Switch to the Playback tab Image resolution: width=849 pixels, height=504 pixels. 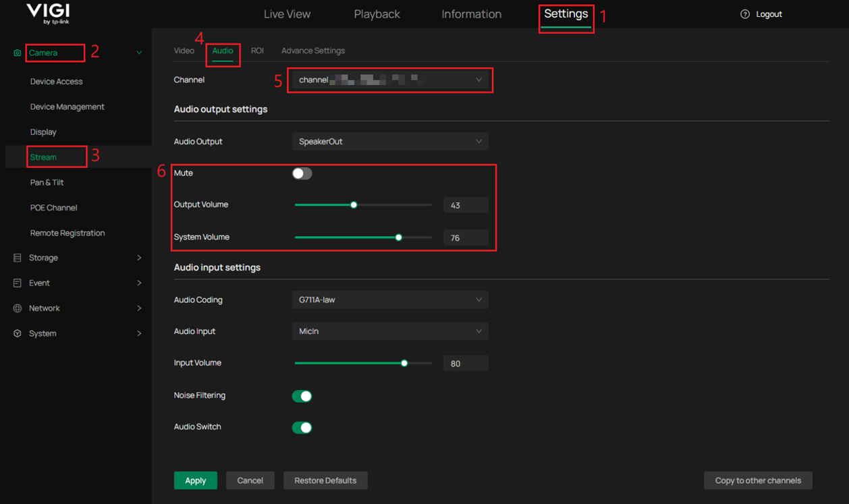point(377,14)
